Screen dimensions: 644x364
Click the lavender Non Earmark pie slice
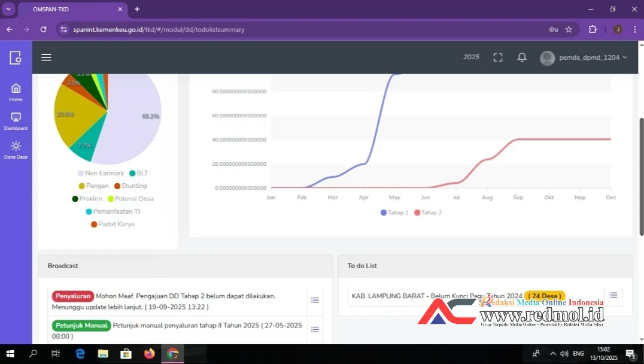coord(135,126)
